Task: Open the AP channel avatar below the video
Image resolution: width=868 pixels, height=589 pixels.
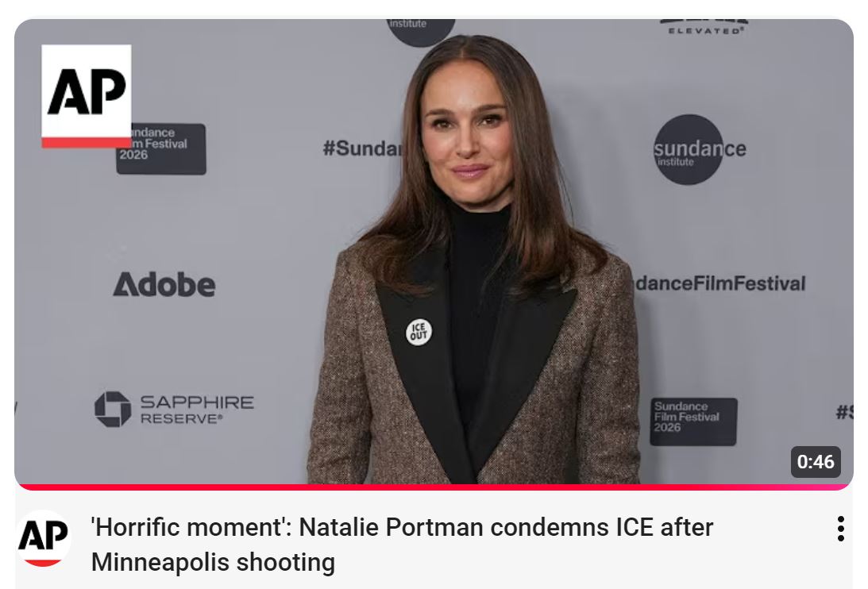Action: (43, 543)
